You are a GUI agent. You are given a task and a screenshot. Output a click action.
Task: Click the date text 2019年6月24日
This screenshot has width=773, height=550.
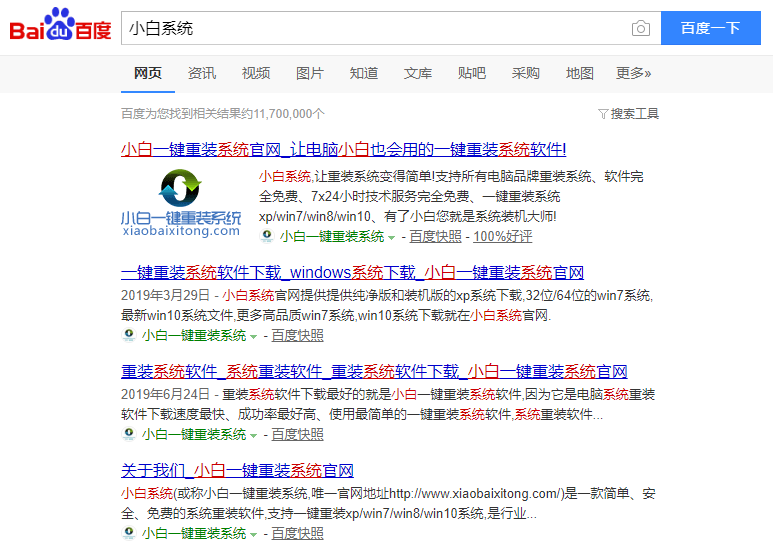pos(166,394)
